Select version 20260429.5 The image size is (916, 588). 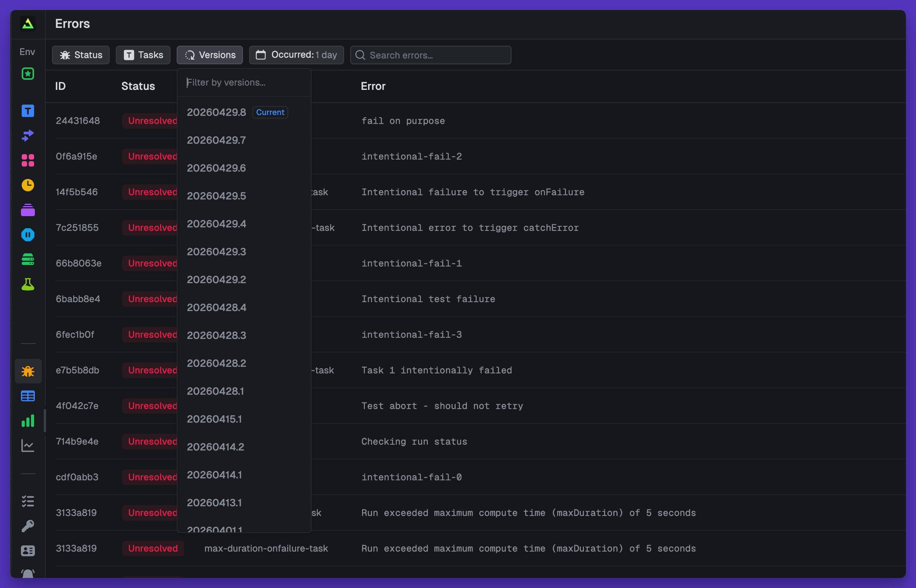coord(244,196)
